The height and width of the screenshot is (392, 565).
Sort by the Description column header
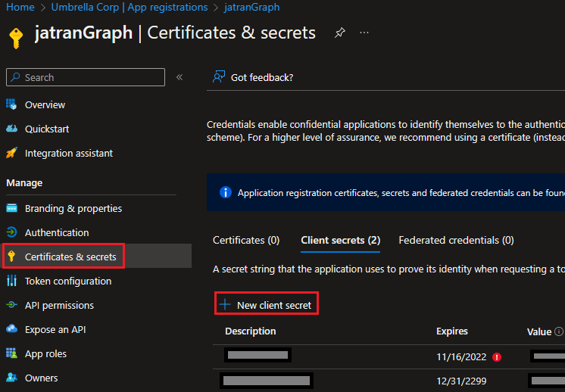(251, 331)
